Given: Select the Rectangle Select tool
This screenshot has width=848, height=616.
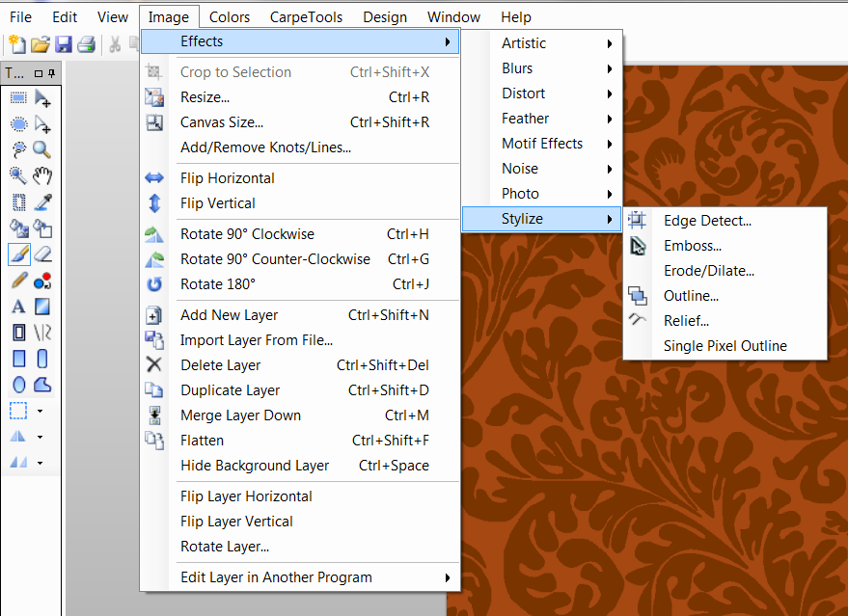Looking at the screenshot, I should coord(18,97).
